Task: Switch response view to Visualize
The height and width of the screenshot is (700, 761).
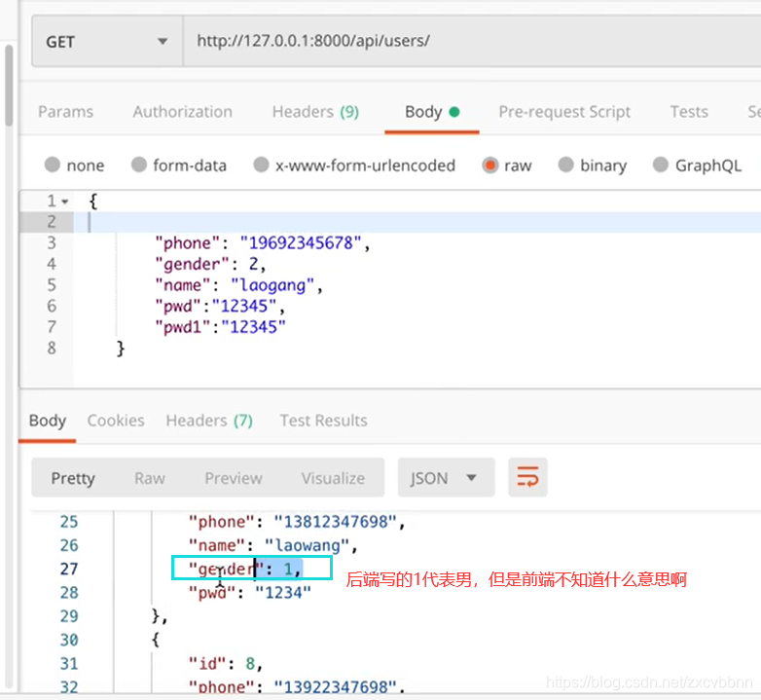Action: pyautogui.click(x=333, y=478)
